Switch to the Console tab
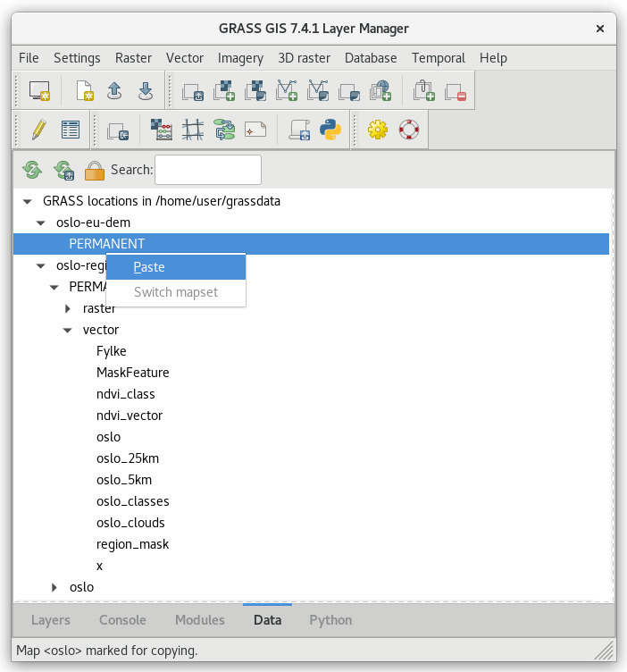 (122, 620)
